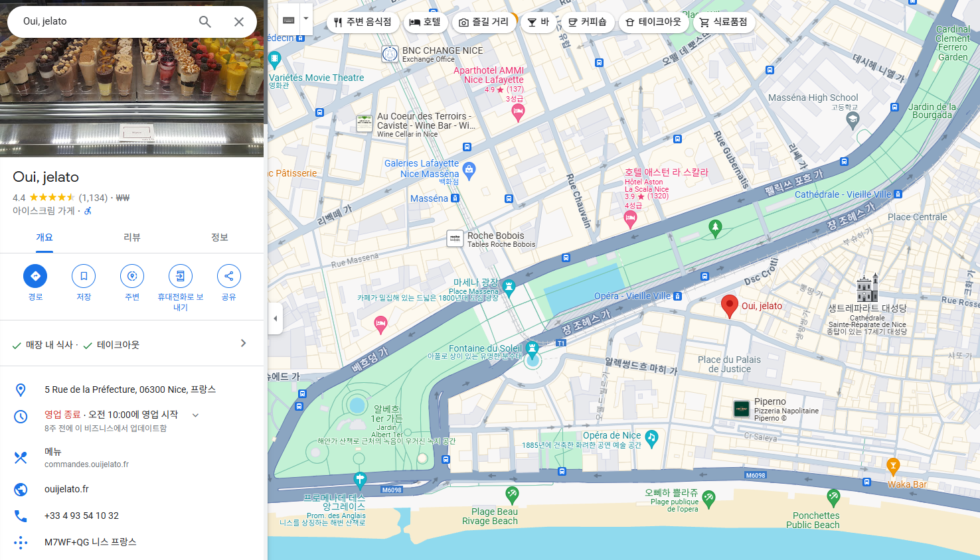Click Masséna High School marker
The height and width of the screenshot is (560, 980).
tap(853, 120)
